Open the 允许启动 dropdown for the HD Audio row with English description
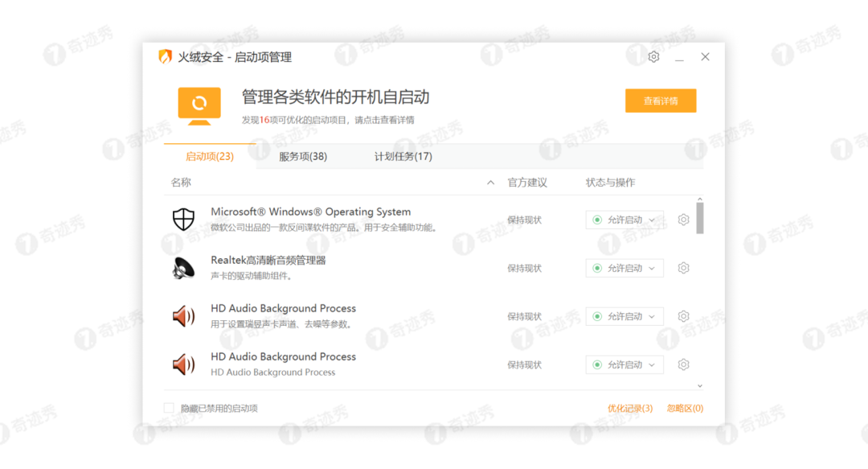Screen dimensions: 868x469 [624, 364]
